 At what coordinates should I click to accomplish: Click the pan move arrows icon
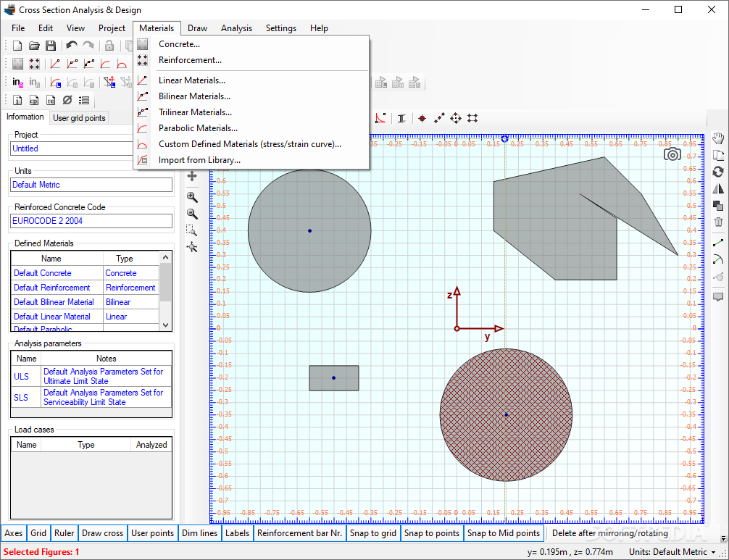pyautogui.click(x=192, y=176)
